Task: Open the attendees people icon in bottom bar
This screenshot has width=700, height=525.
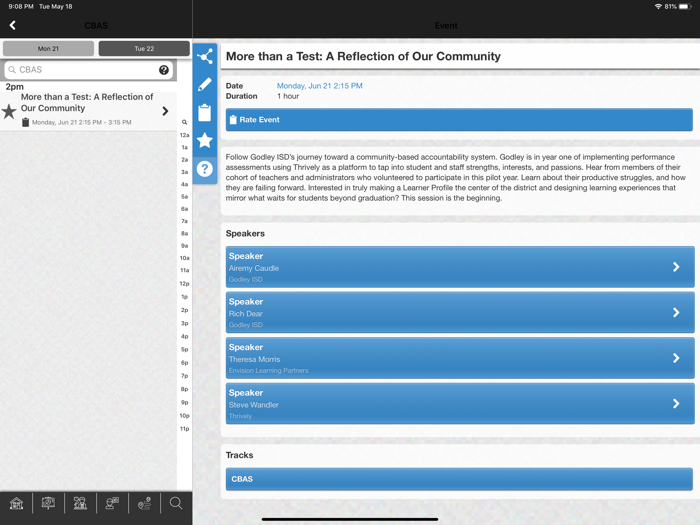Action: coord(80,504)
